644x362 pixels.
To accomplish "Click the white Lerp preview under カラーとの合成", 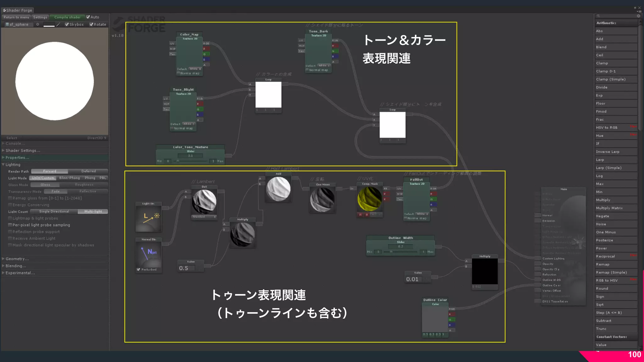I will tap(268, 95).
